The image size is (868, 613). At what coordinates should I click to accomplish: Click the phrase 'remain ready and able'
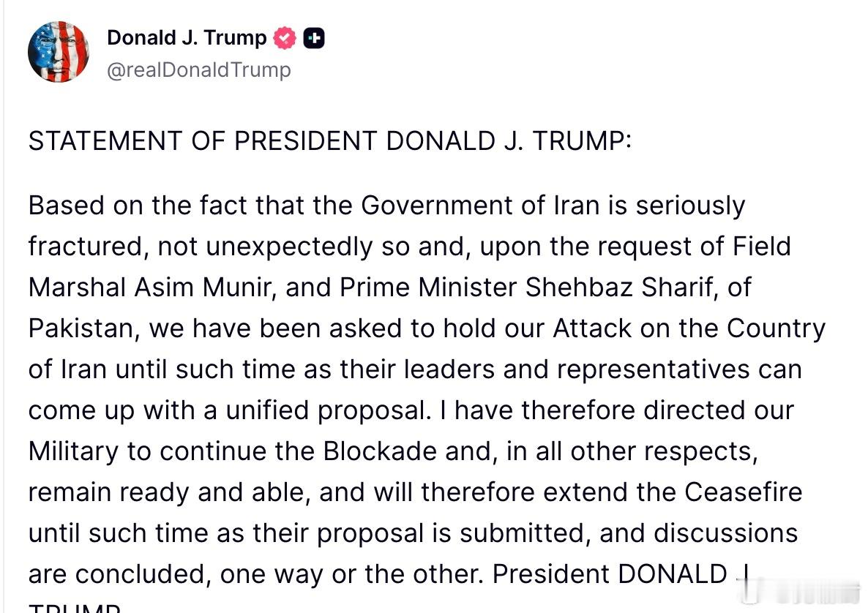coord(170,492)
